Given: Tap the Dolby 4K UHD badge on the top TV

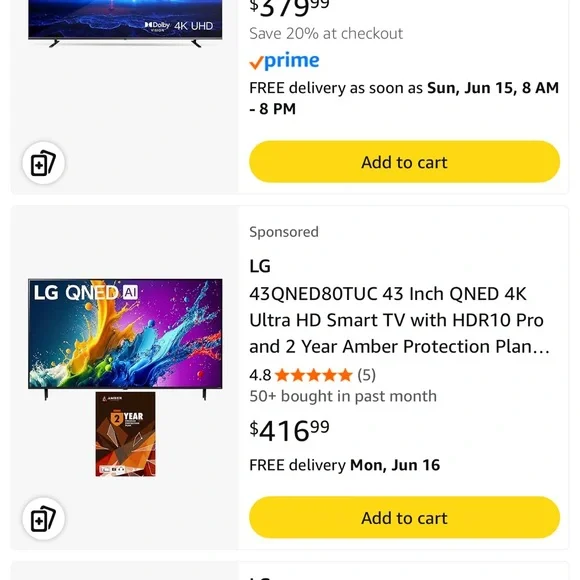Looking at the screenshot, I should (179, 26).
